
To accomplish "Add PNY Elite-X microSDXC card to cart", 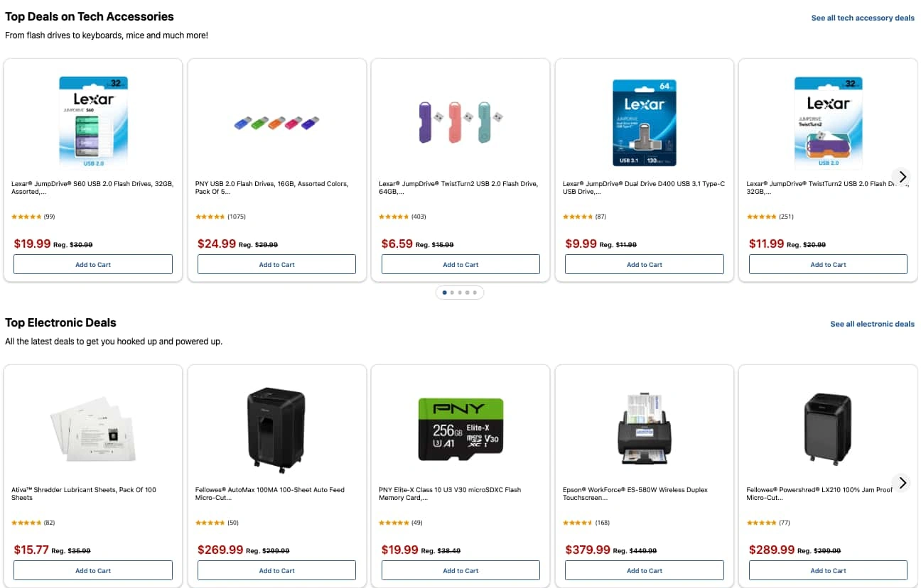I will coord(460,570).
